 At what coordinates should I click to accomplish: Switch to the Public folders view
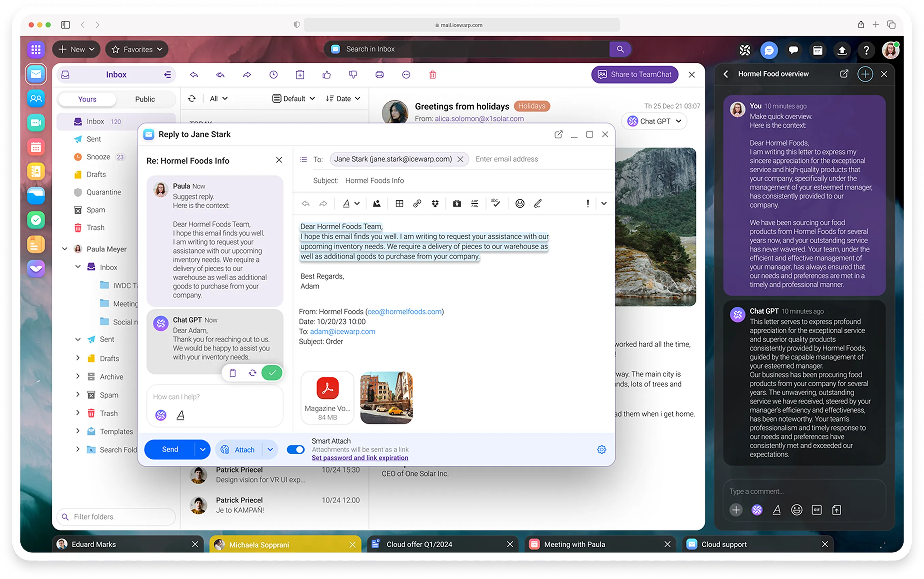coord(145,99)
